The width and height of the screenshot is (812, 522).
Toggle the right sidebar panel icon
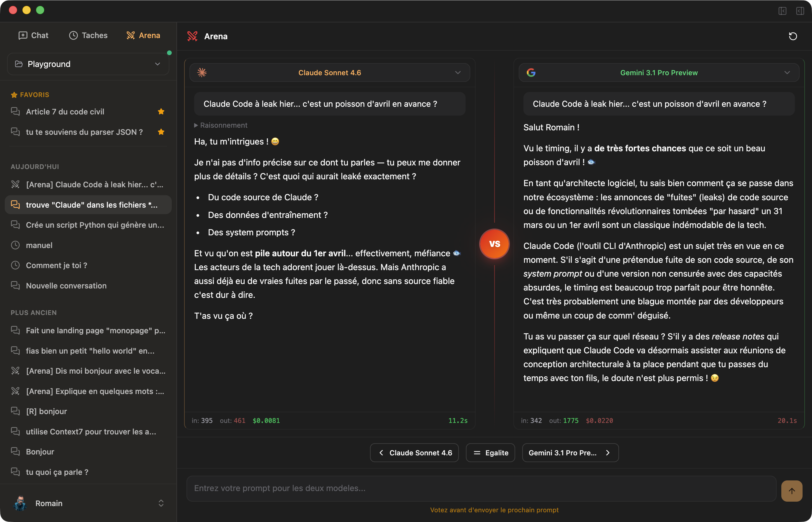[x=800, y=11]
